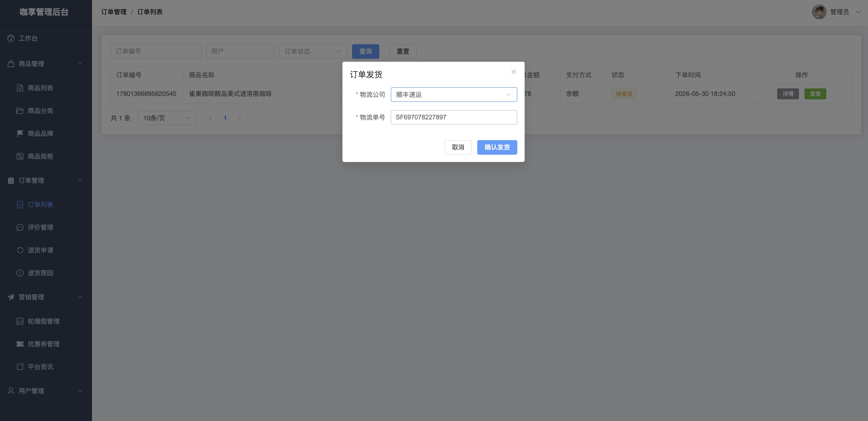Click the 确认发货 button

coord(497,147)
